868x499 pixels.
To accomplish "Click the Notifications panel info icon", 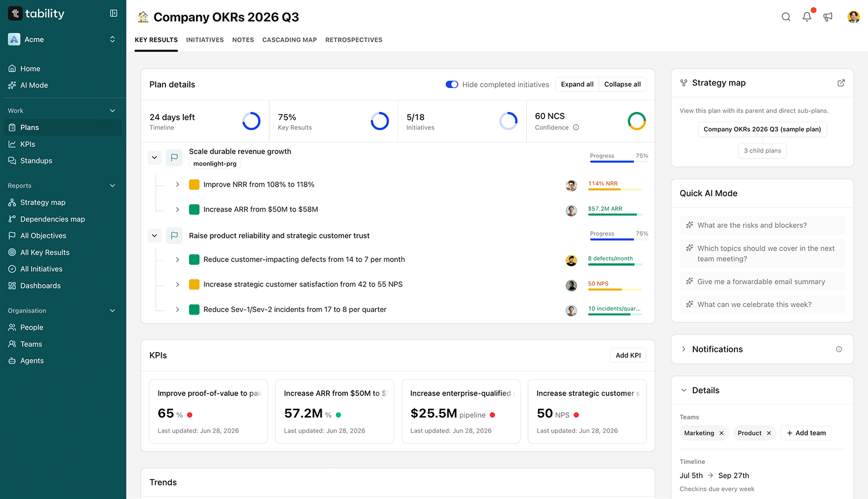I will tap(839, 349).
